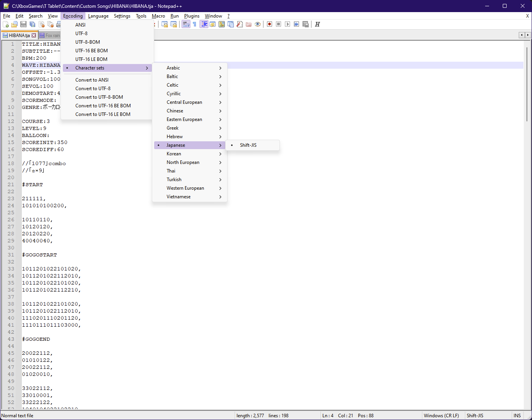Close the HIBANA.tja tab
Image resolution: width=532 pixels, height=420 pixels.
coord(34,36)
